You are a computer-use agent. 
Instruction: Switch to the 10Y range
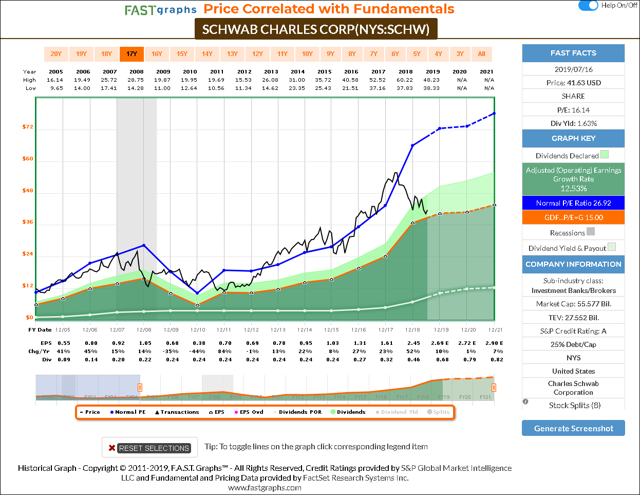(x=307, y=54)
